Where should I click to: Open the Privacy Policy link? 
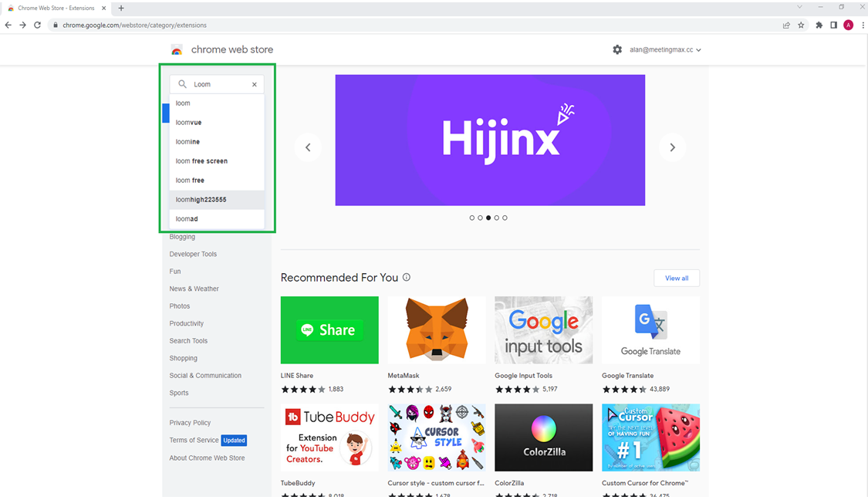click(x=190, y=423)
